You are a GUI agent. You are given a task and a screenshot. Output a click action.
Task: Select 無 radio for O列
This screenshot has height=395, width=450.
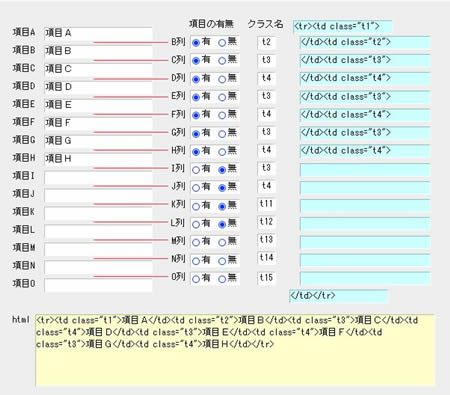coord(222,279)
